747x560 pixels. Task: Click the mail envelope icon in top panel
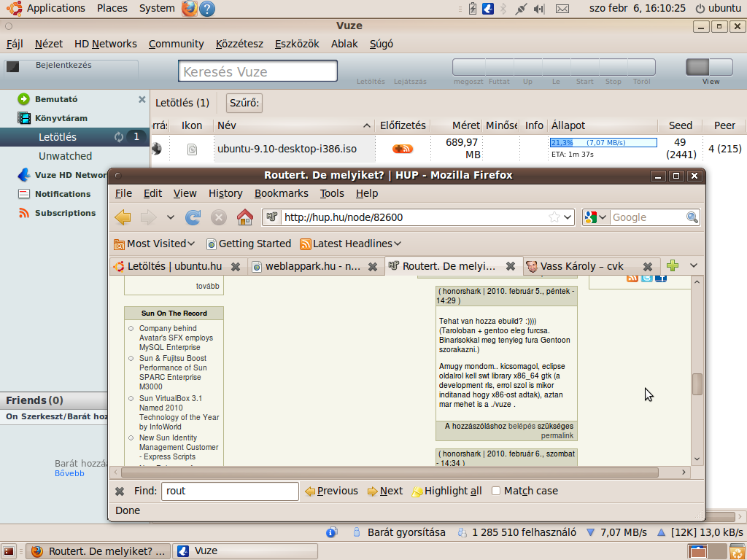coord(562,9)
